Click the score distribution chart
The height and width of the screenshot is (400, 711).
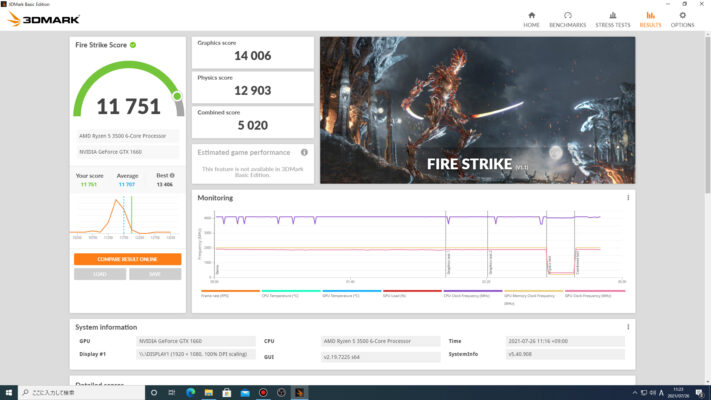(x=125, y=218)
